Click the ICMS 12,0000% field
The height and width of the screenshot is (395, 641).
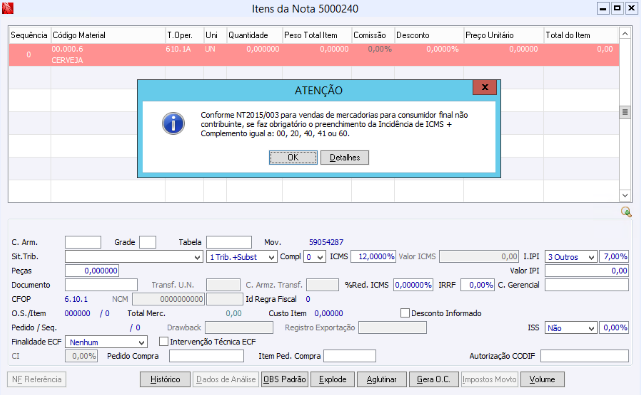[373, 256]
